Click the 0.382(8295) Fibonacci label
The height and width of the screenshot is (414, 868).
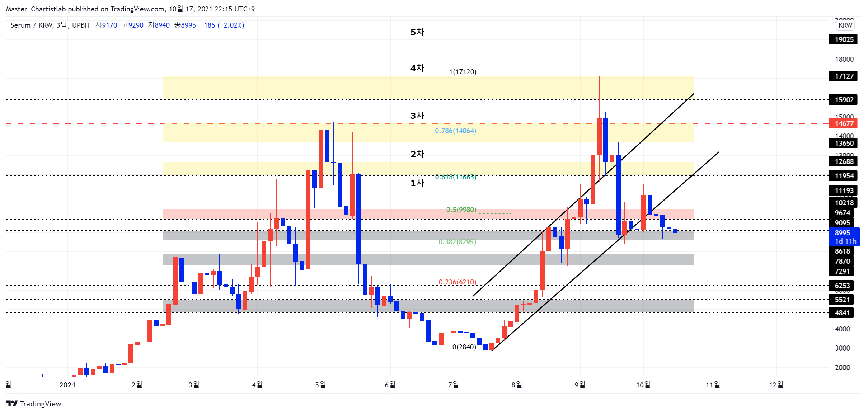point(457,242)
